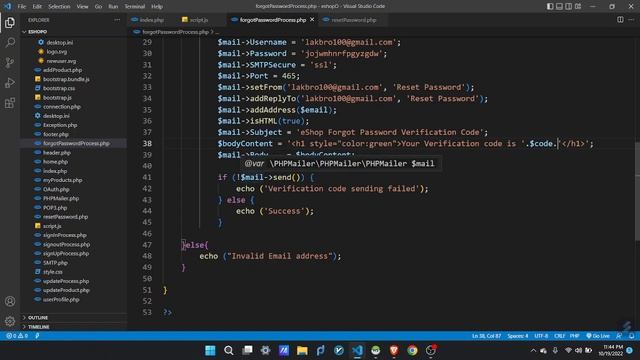The width and height of the screenshot is (640, 360).
Task: Open Exception.php in explorer
Action: [x=60, y=125]
